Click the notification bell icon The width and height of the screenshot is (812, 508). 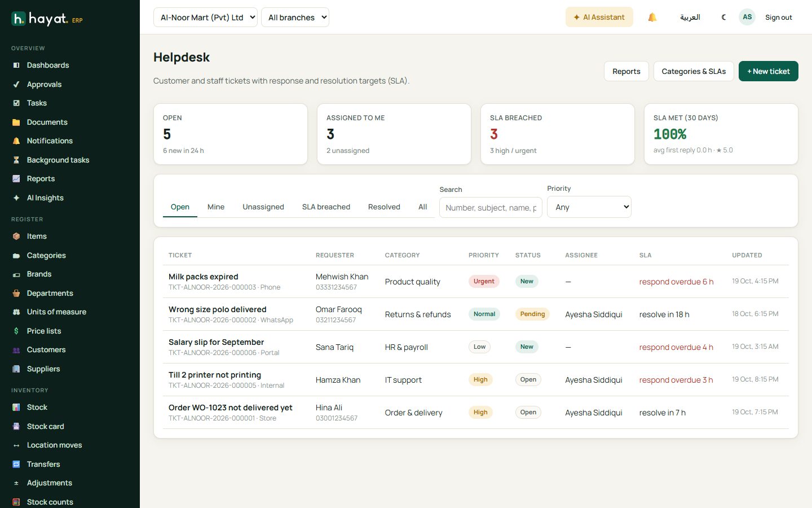[652, 17]
